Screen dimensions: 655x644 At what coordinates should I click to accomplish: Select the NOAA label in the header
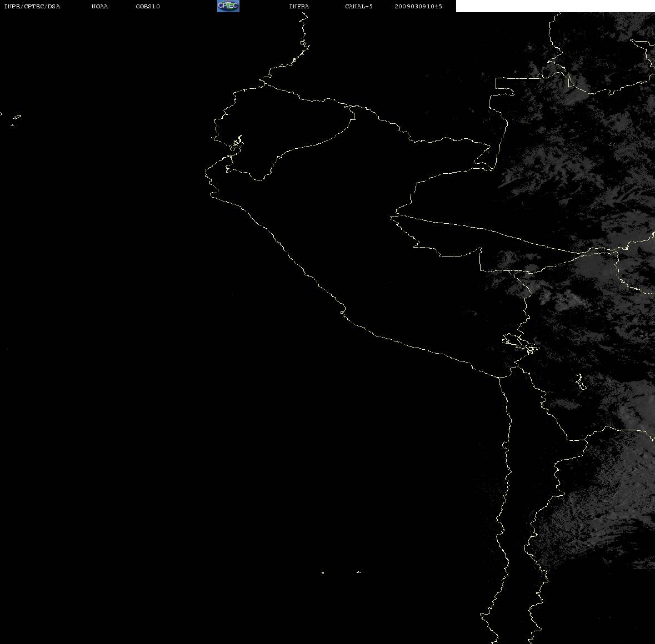tap(99, 6)
